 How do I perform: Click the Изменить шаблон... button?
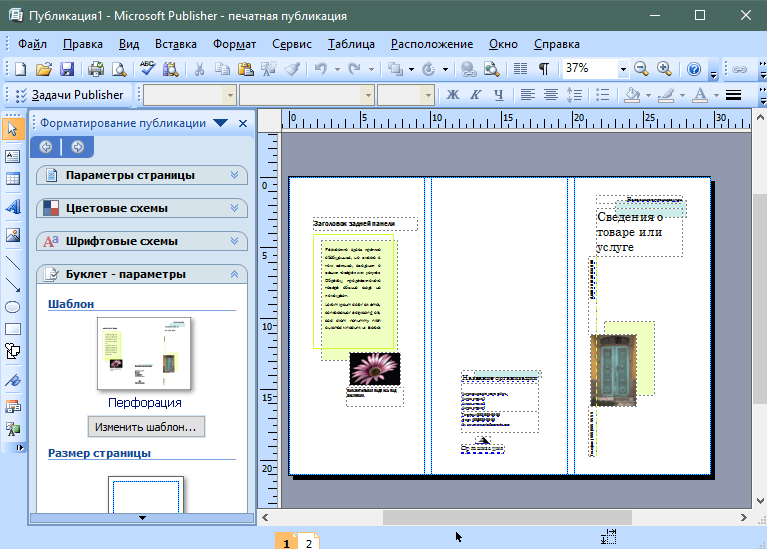click(x=145, y=427)
